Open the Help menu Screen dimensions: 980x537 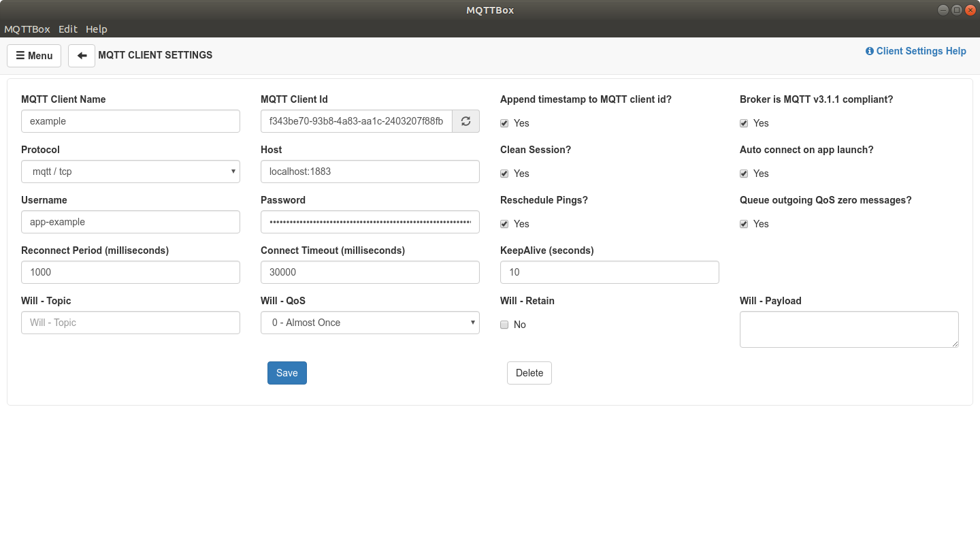pyautogui.click(x=97, y=29)
